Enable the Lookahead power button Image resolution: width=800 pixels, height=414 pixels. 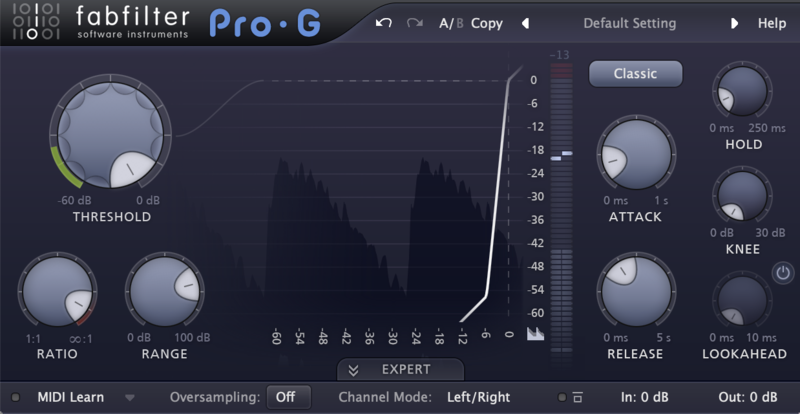tap(783, 273)
